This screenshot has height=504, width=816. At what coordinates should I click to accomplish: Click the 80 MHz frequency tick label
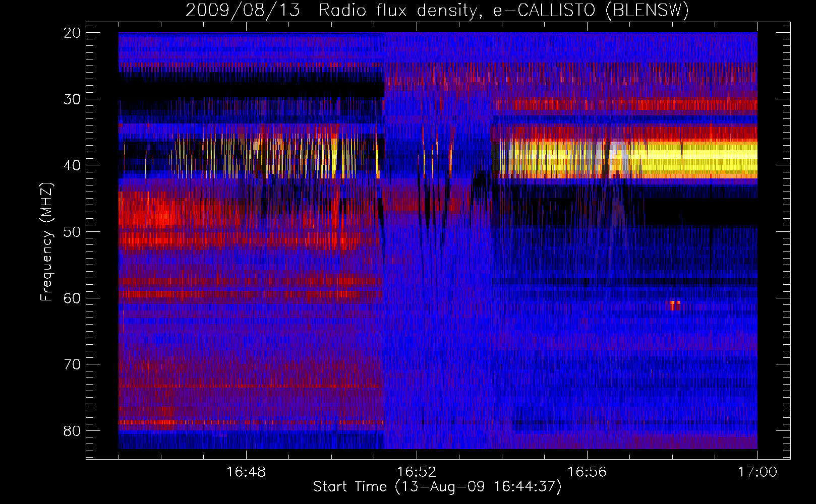pyautogui.click(x=72, y=431)
